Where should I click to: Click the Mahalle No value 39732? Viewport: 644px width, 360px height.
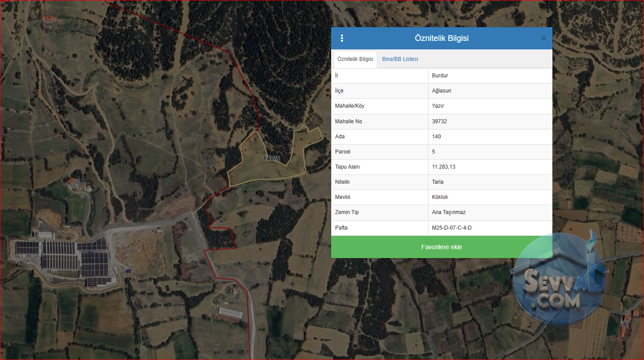tap(439, 121)
